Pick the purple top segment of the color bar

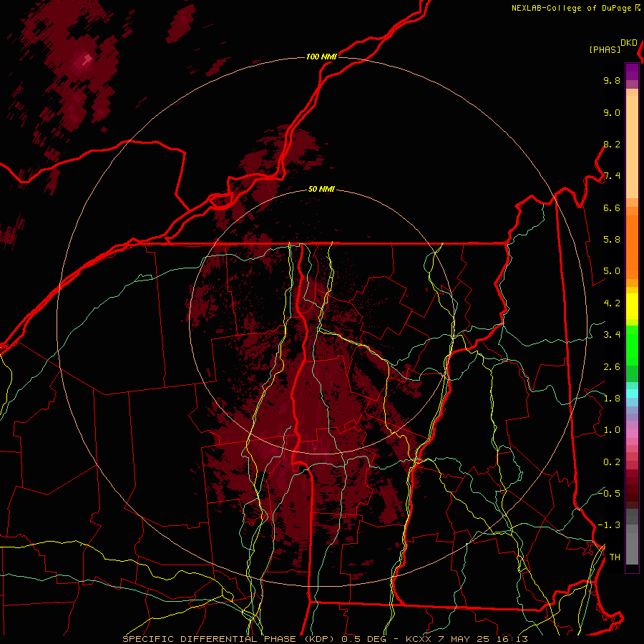click(x=632, y=72)
